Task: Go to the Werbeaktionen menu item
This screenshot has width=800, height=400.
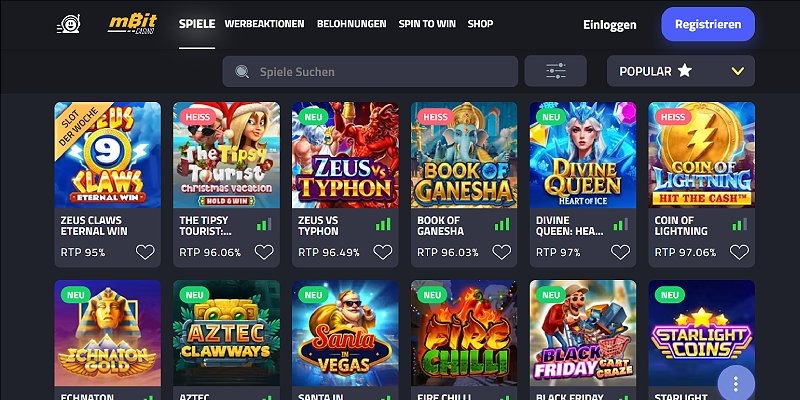Action: click(x=264, y=23)
